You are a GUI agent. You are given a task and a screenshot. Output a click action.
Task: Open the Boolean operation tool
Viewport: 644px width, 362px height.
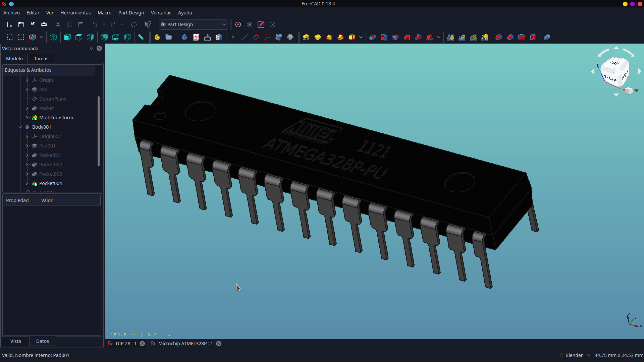pyautogui.click(x=547, y=37)
